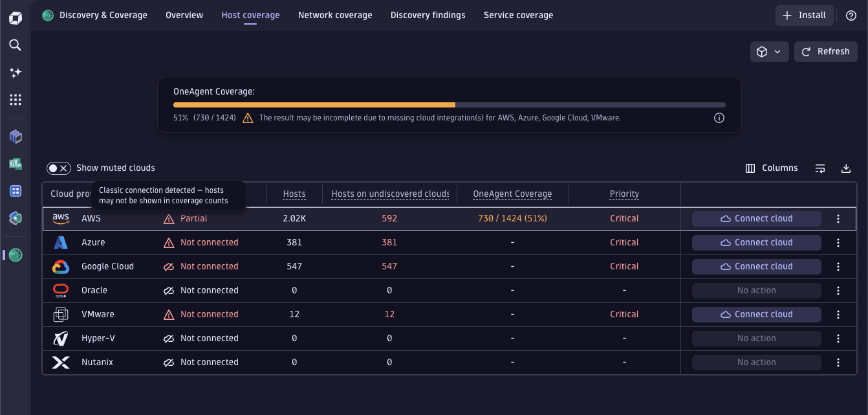This screenshot has width=868, height=415.
Task: Open the blue dice-style app in sidebar
Action: click(16, 191)
